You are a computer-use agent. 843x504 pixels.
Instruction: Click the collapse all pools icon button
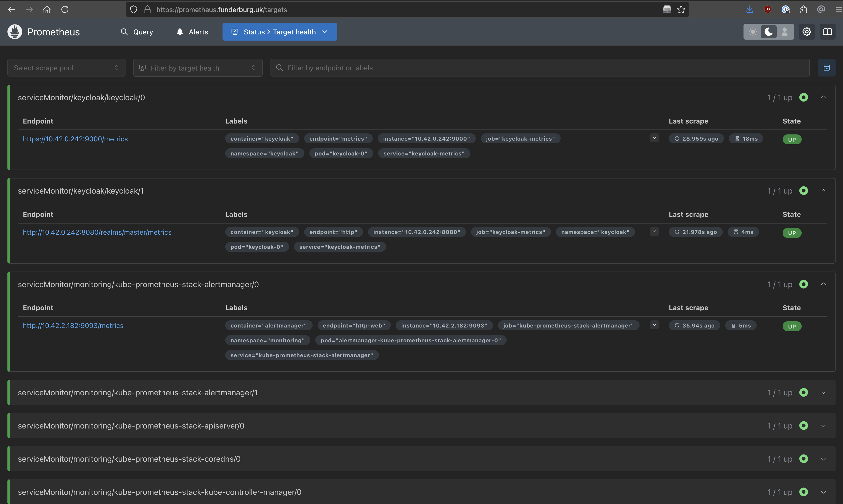click(826, 68)
